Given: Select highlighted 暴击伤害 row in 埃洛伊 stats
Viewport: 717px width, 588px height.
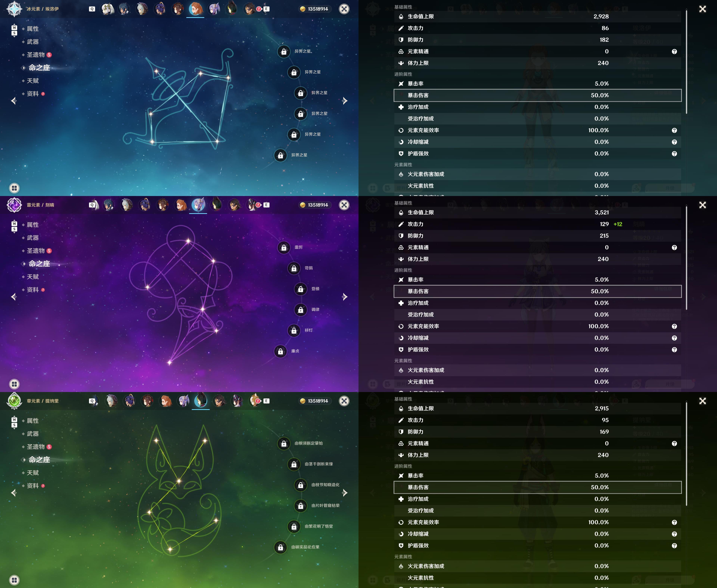Looking at the screenshot, I should 537,95.
